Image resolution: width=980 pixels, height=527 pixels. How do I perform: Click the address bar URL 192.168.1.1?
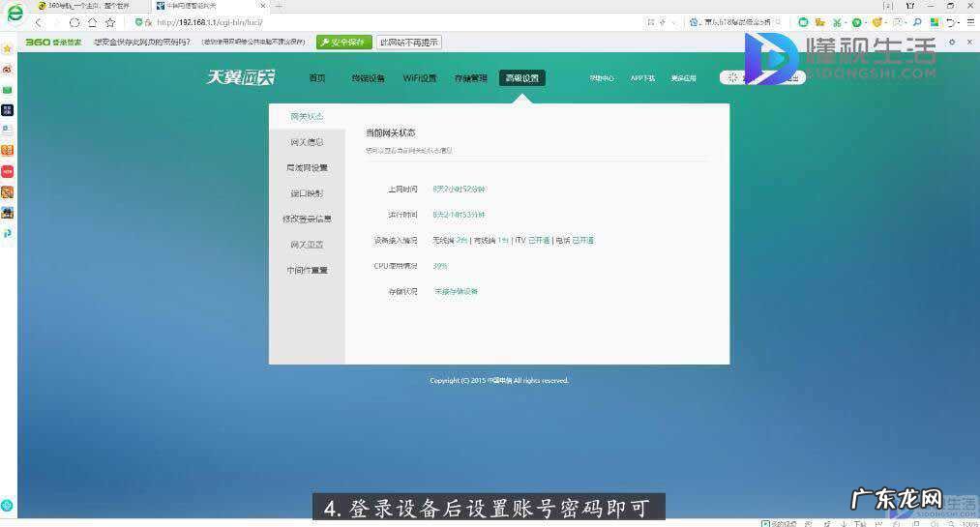pos(209,22)
